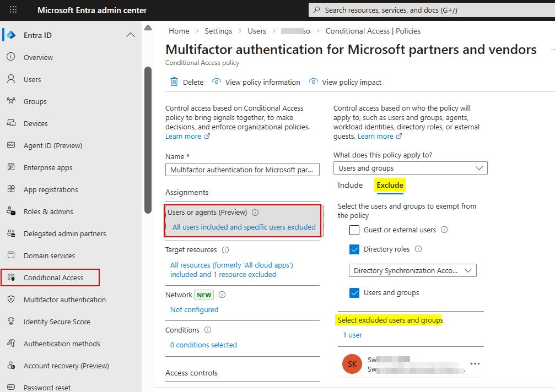This screenshot has height=392, width=555.
Task: Click the policy Name input field
Action: coord(243,170)
